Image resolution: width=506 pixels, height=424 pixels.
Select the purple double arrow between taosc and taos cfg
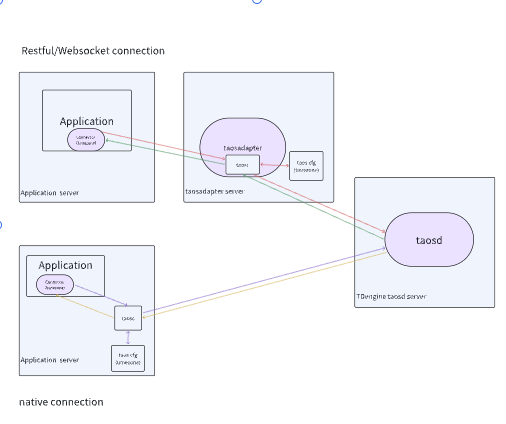pyautogui.click(x=128, y=338)
